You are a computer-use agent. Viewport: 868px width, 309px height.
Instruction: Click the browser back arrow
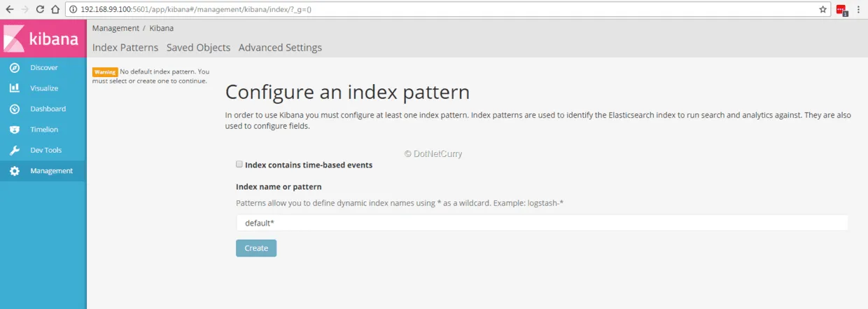[9, 10]
